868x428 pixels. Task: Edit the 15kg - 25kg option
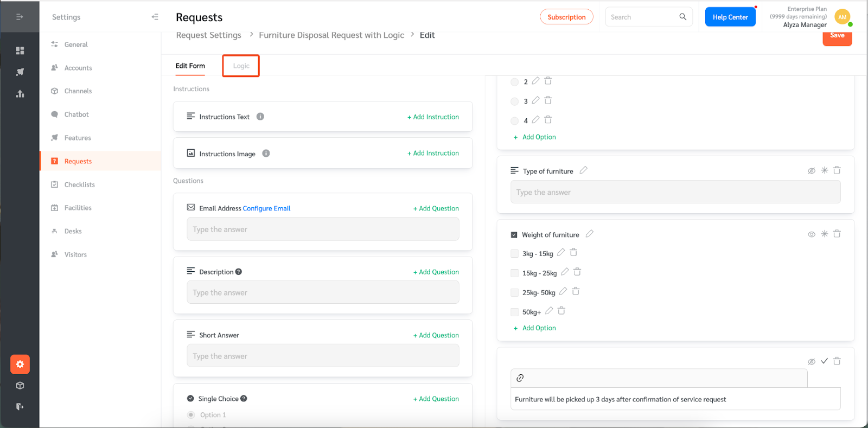point(565,272)
